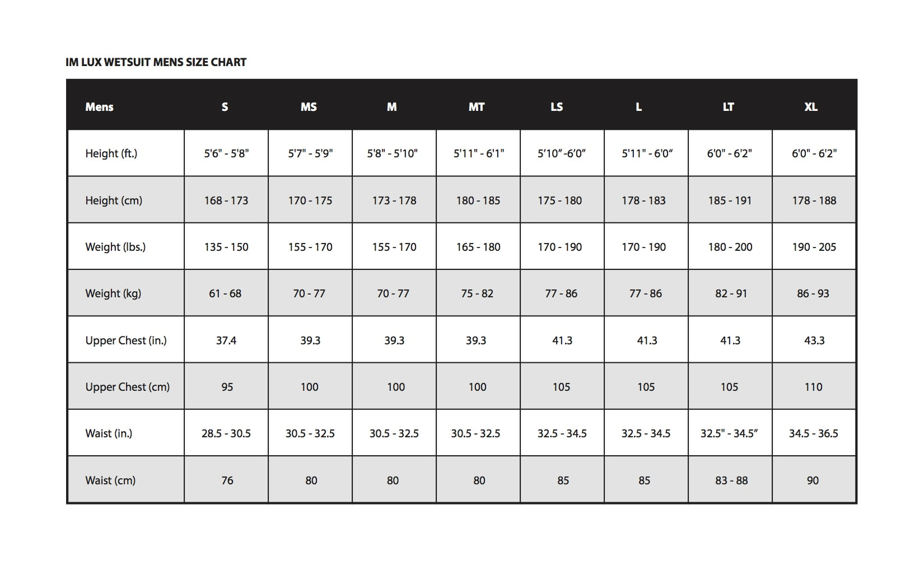924x570 pixels.
Task: Click the S size column header
Action: tap(225, 107)
